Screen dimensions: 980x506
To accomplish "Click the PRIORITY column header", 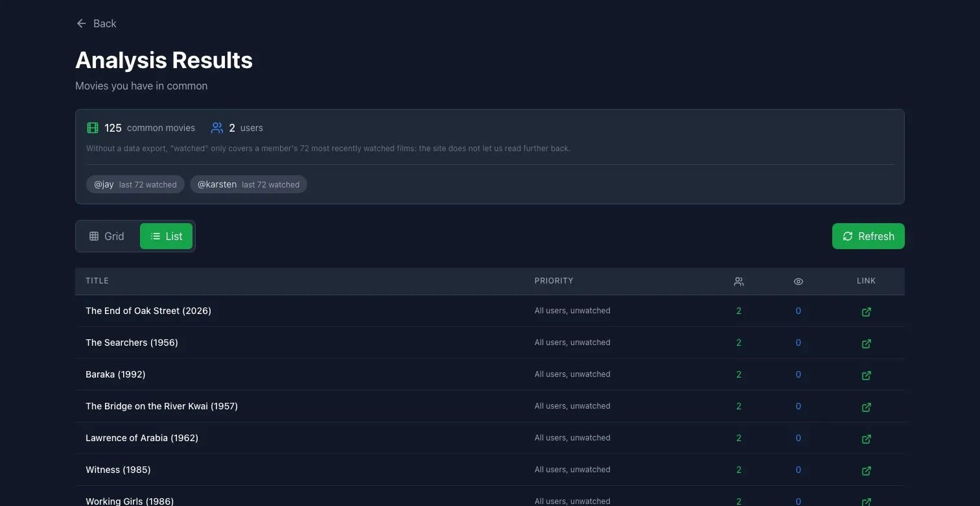I will [554, 281].
